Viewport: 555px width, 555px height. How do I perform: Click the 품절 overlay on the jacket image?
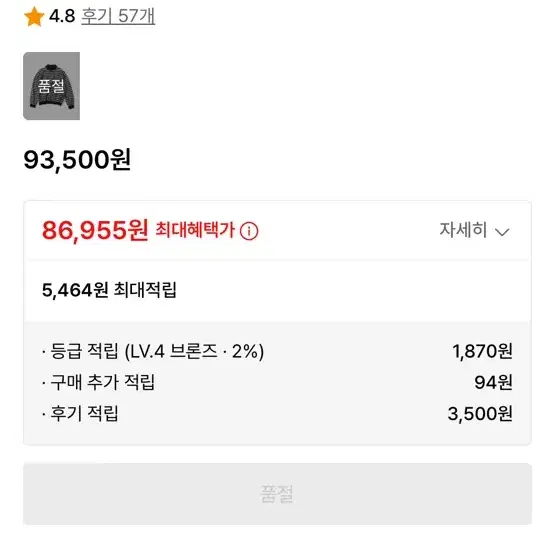coord(51,86)
